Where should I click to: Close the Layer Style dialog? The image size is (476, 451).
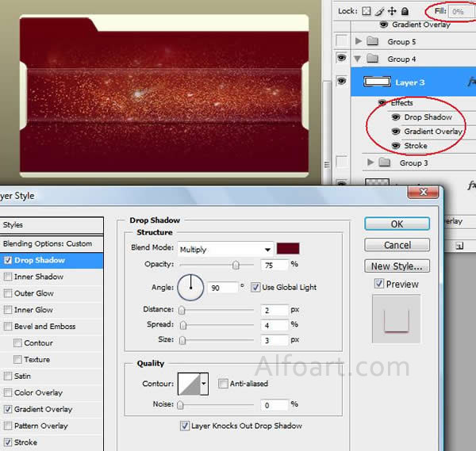[x=423, y=193]
